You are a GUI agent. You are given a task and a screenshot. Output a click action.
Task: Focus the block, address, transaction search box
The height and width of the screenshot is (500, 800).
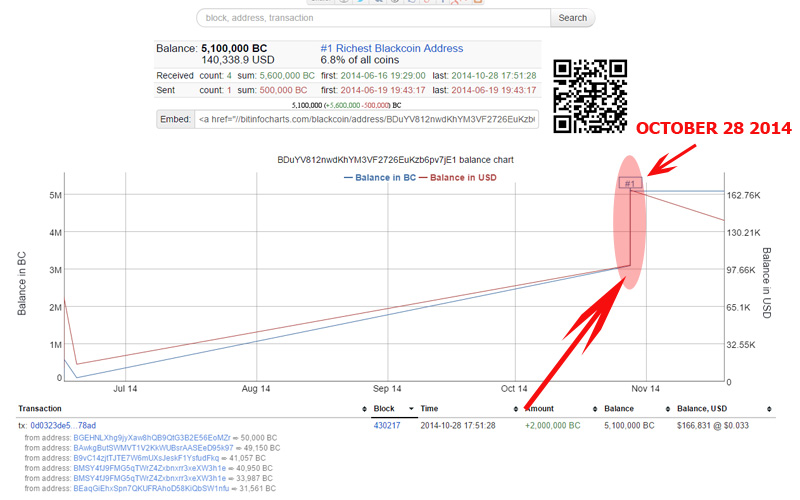click(x=373, y=18)
